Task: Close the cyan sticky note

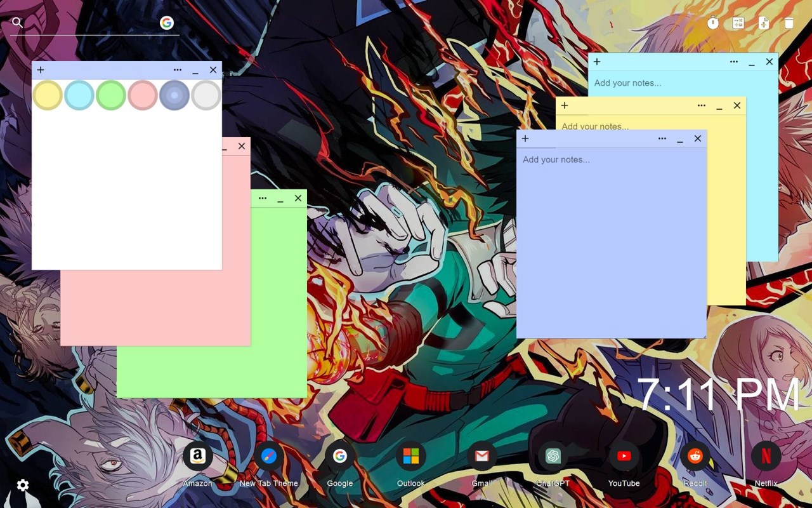Action: point(769,62)
